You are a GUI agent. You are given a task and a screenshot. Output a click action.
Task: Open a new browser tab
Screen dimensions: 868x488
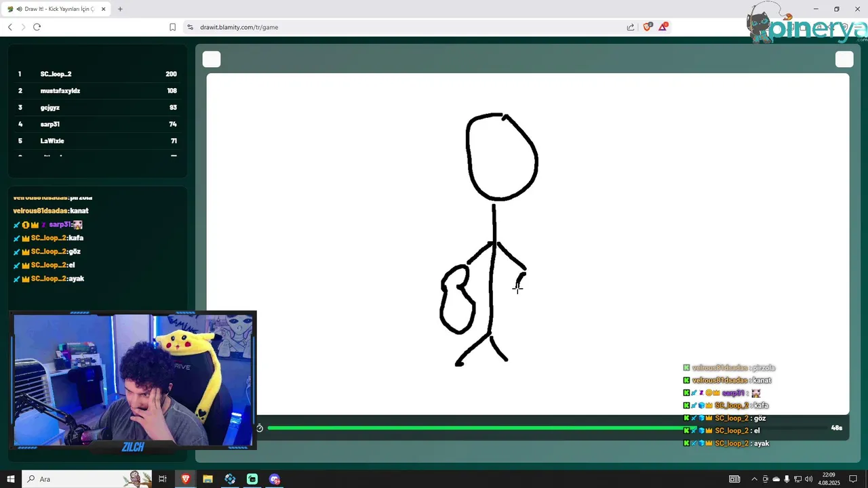pos(120,9)
